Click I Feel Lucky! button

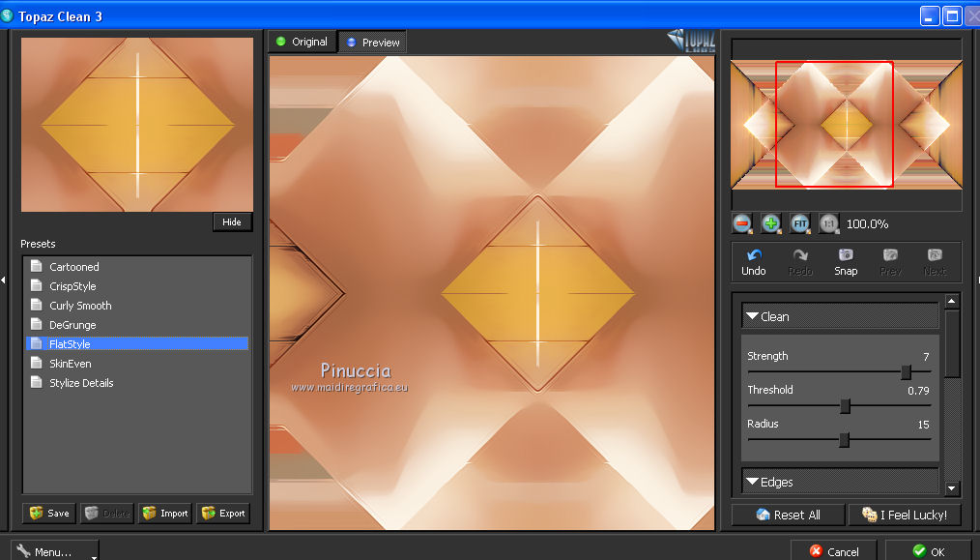tap(905, 515)
